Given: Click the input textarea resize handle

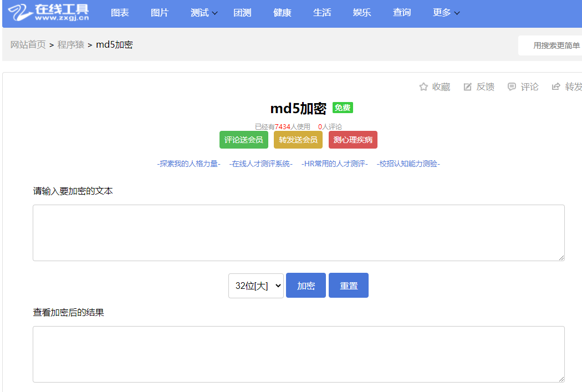Looking at the screenshot, I should pyautogui.click(x=561, y=258).
